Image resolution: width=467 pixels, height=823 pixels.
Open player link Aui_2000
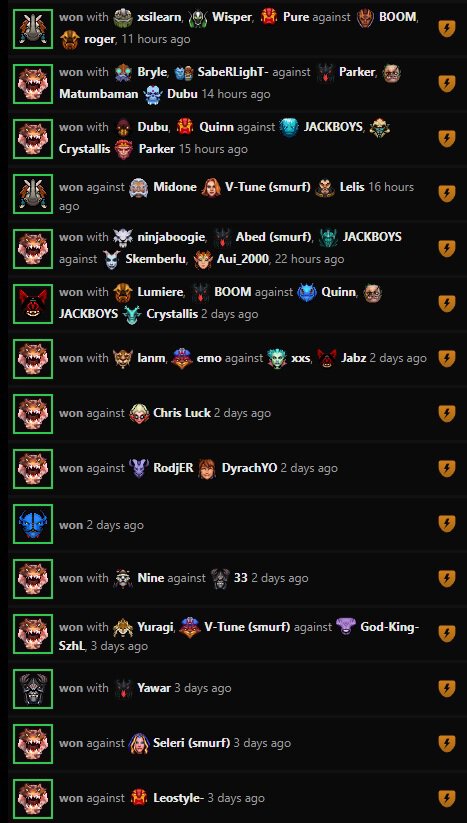pyautogui.click(x=242, y=259)
